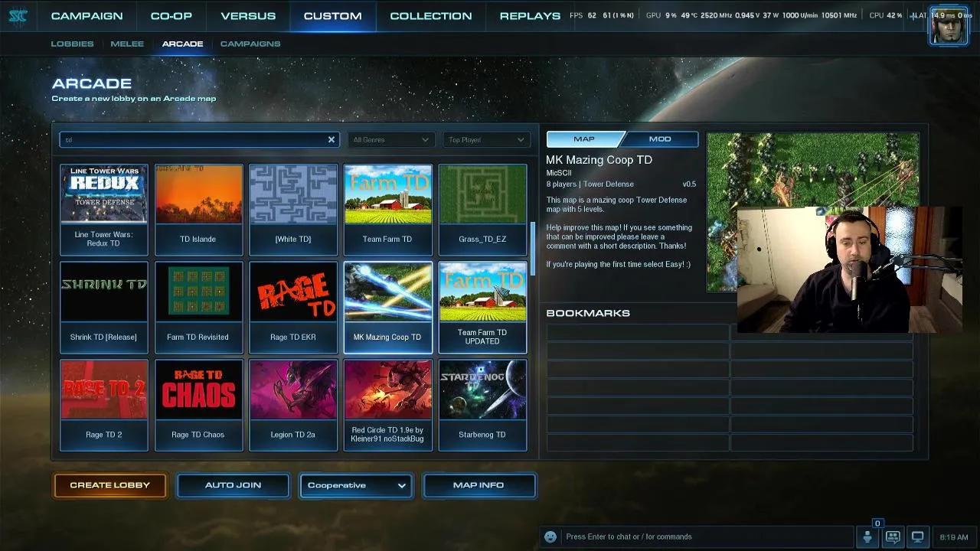
Task: Open the friends list icon
Action: (867, 537)
